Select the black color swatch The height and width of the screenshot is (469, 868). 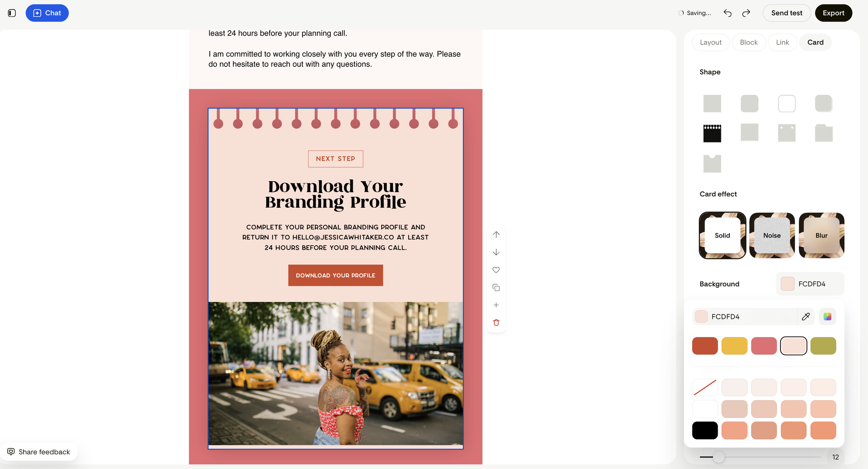pyautogui.click(x=705, y=430)
